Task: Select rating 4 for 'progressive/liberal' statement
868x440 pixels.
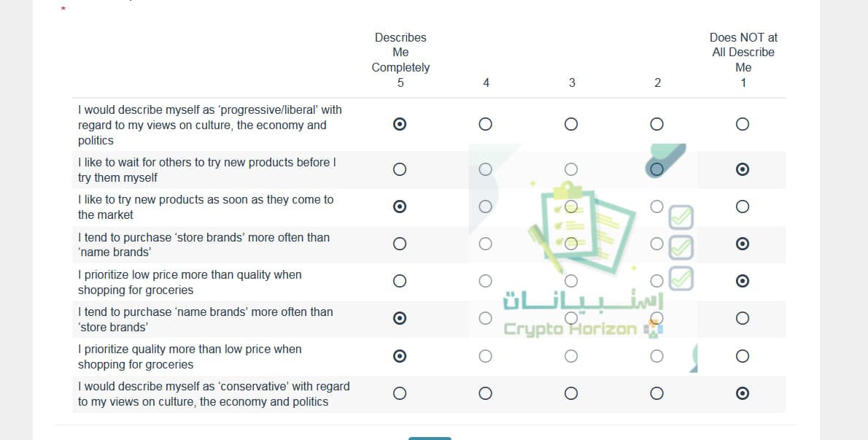Action: click(x=486, y=124)
